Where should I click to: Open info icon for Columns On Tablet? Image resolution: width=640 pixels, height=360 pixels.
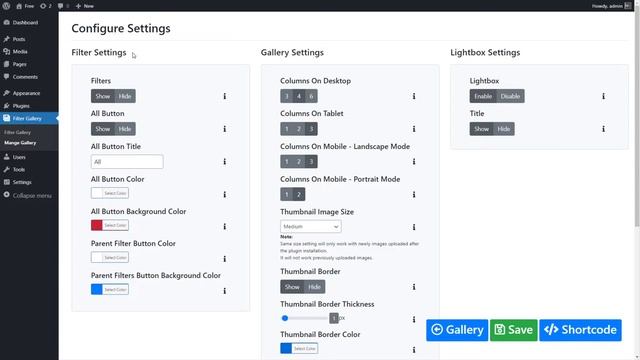pos(414,129)
